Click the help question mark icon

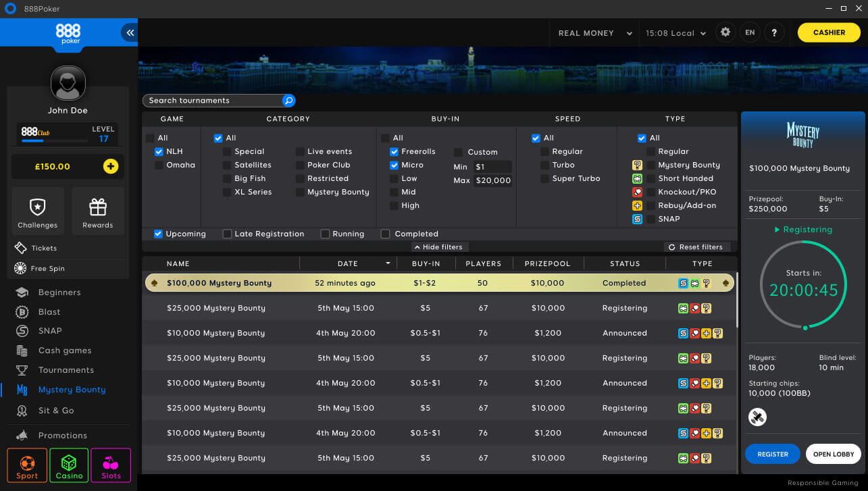[x=774, y=32]
